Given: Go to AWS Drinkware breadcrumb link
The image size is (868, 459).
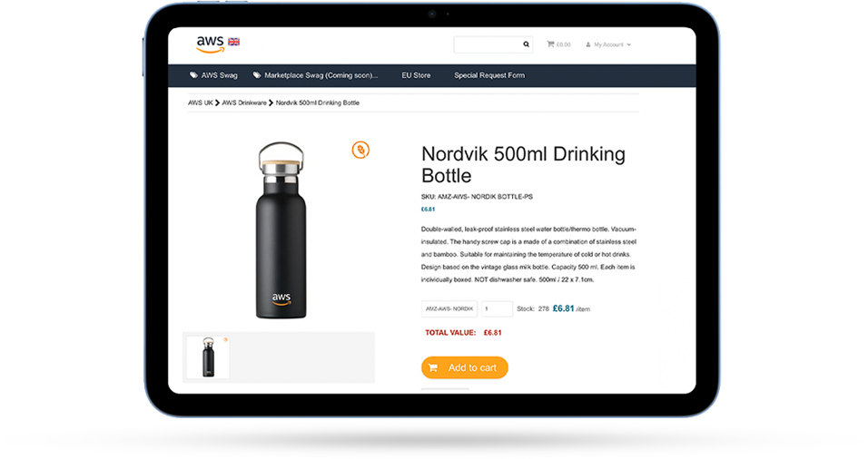Looking at the screenshot, I should pos(244,103).
